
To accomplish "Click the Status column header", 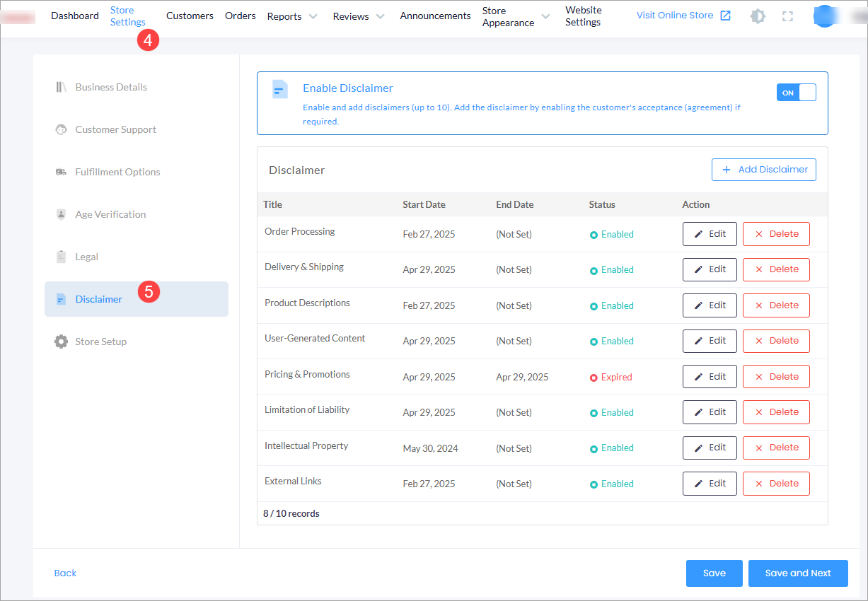I will tap(602, 204).
